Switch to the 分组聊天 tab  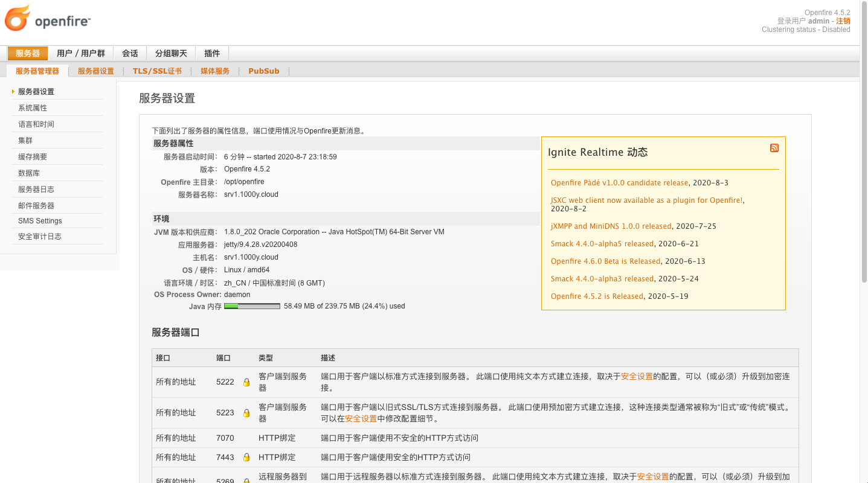(x=171, y=53)
